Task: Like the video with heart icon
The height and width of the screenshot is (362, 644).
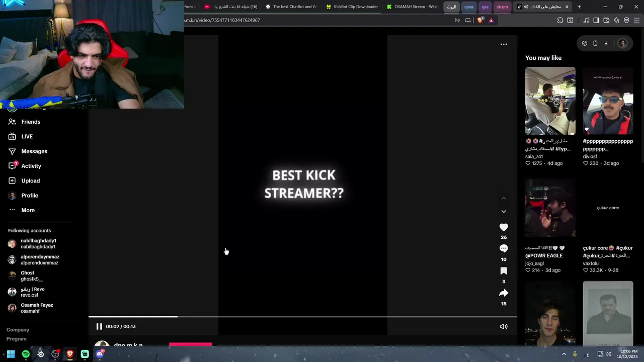Action: [504, 227]
